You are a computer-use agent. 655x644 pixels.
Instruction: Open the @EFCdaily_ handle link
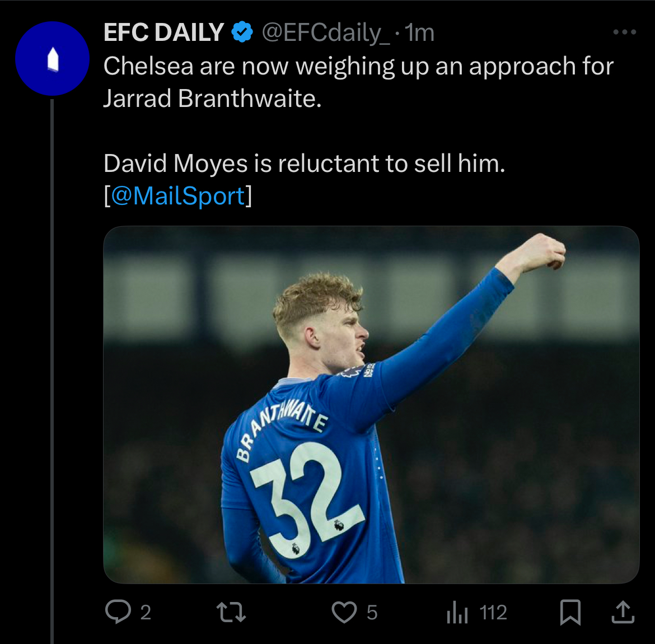[326, 33]
